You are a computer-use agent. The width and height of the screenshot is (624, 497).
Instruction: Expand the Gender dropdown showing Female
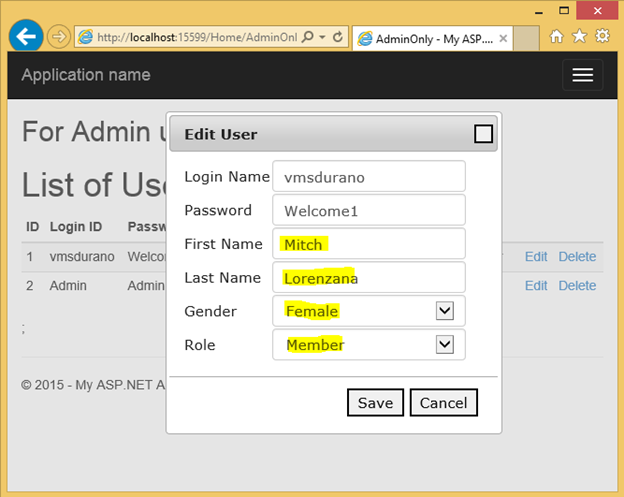445,311
